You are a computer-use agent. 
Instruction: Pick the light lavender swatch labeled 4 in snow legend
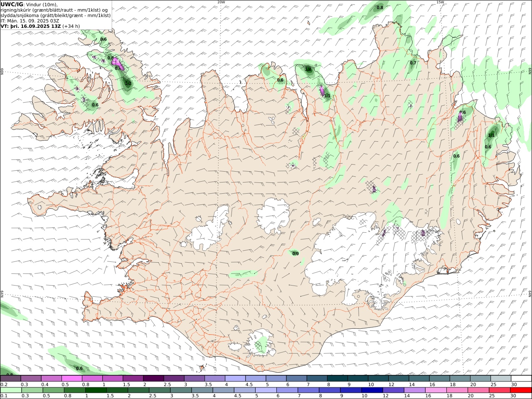(235, 379)
